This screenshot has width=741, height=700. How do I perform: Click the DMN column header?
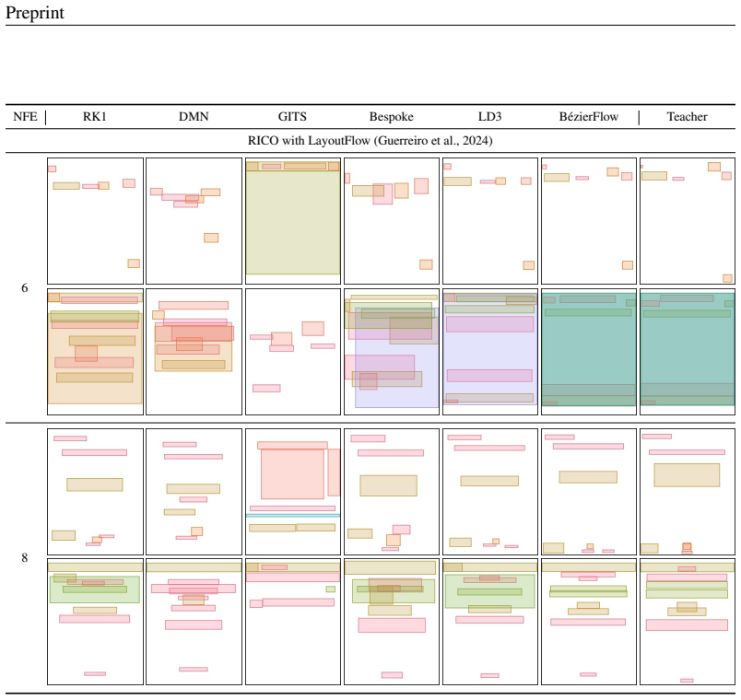194,117
